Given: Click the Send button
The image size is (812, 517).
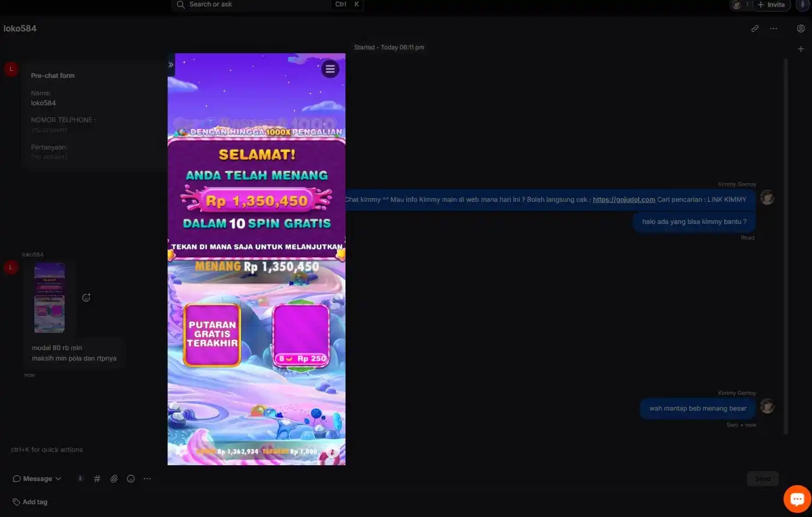Looking at the screenshot, I should 763,479.
